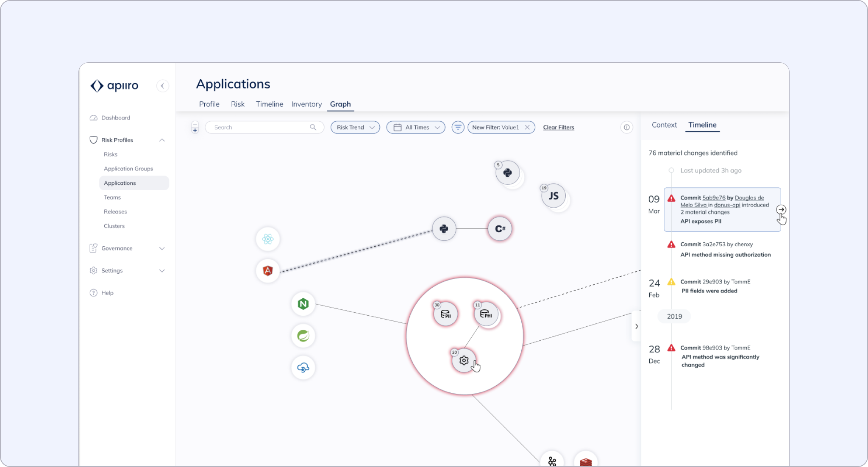Select the Python node with badge 5

coord(508,173)
